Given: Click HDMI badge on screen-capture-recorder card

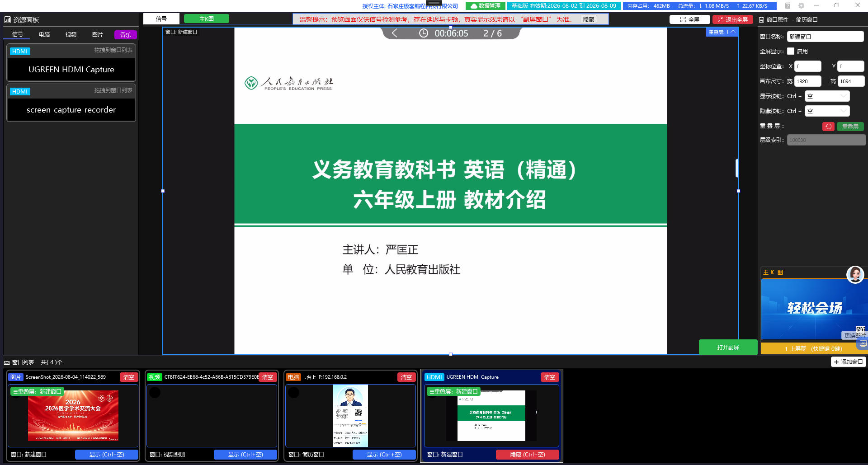Looking at the screenshot, I should point(20,92).
